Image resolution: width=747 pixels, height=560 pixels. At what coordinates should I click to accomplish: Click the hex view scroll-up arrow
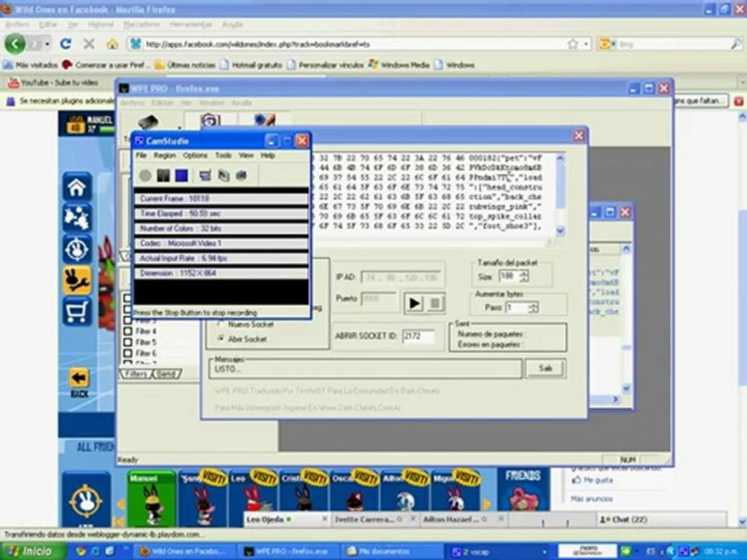pos(560,158)
